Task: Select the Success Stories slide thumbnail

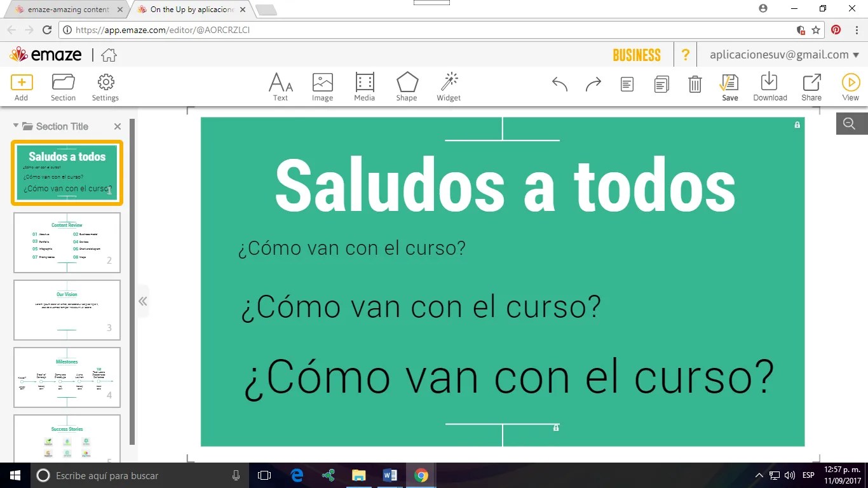Action: click(67, 439)
